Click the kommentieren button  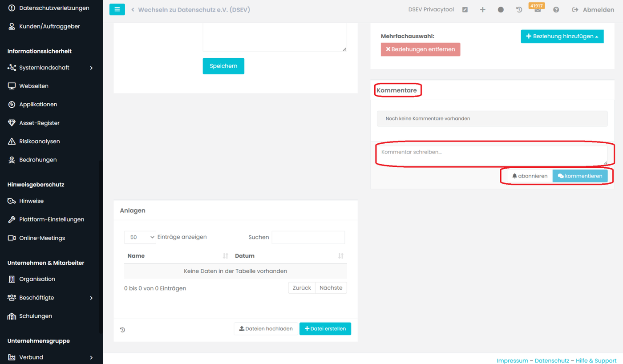(580, 176)
